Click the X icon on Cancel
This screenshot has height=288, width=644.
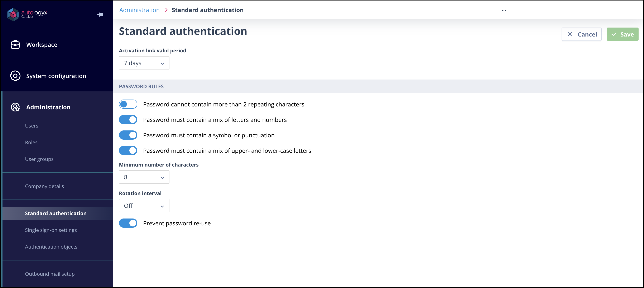(x=569, y=34)
